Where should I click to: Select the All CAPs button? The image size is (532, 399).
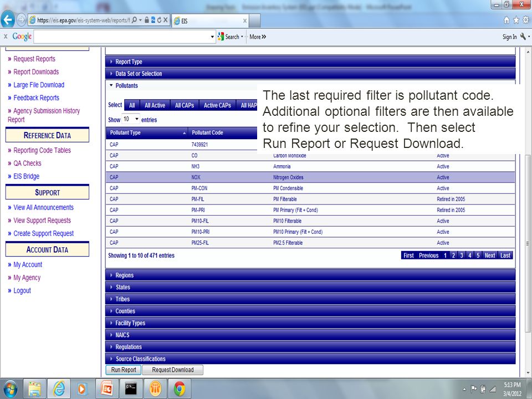(x=185, y=105)
